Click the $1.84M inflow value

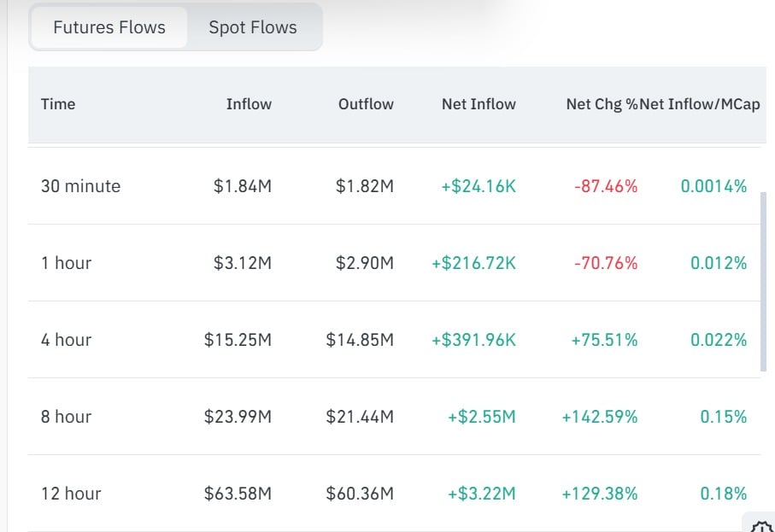[x=242, y=186]
